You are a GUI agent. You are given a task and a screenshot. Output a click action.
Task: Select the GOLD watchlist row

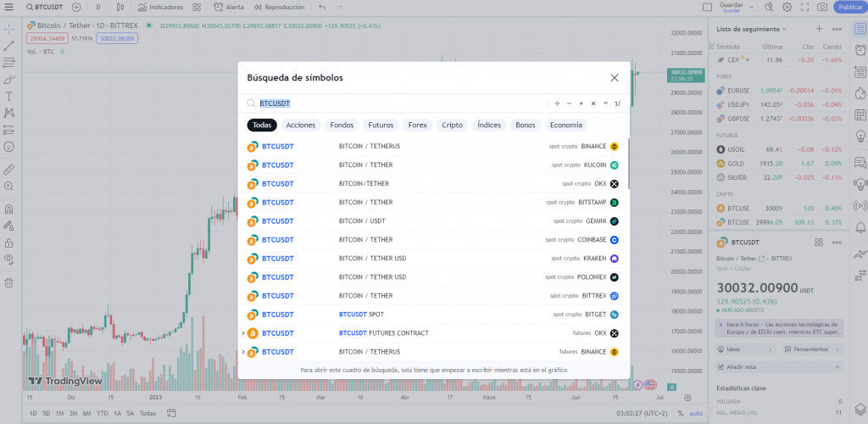tap(779, 164)
